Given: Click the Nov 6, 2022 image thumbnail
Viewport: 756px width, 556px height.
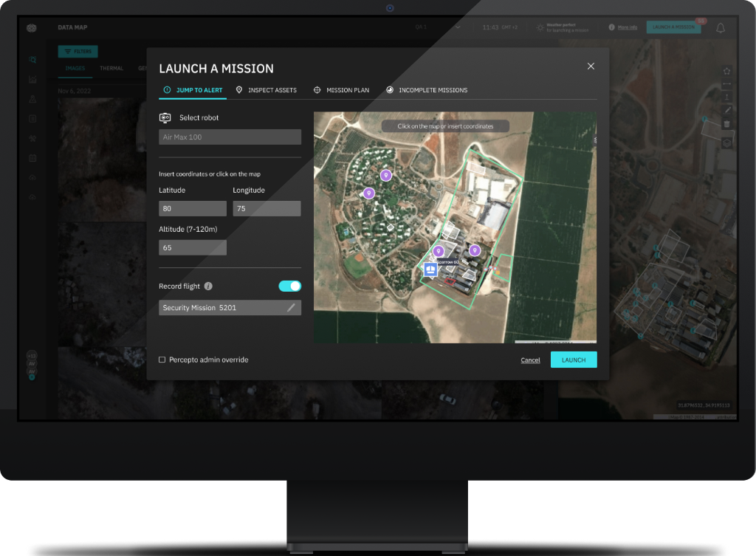Looking at the screenshot, I should tap(102, 159).
